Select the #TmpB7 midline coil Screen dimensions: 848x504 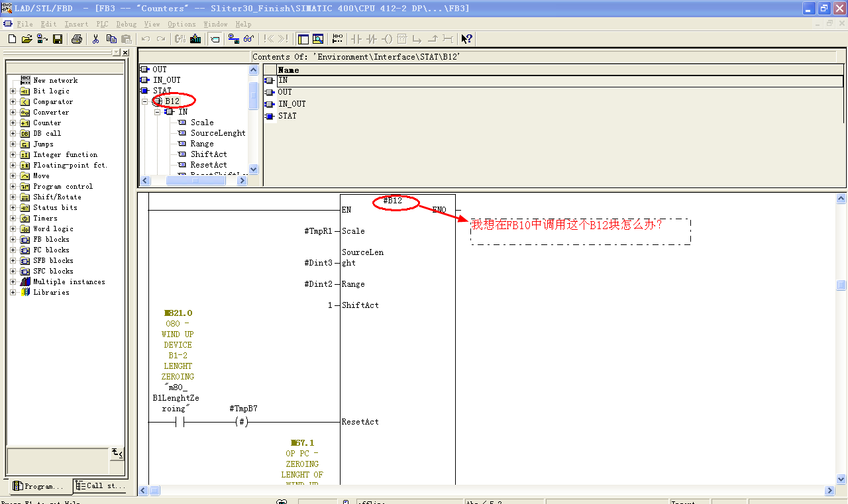coord(242,422)
